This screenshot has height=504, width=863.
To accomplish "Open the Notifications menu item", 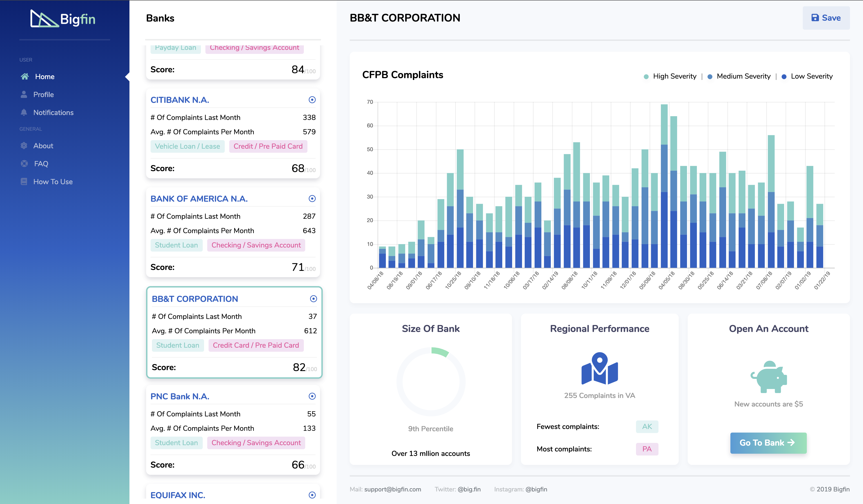I will [53, 113].
